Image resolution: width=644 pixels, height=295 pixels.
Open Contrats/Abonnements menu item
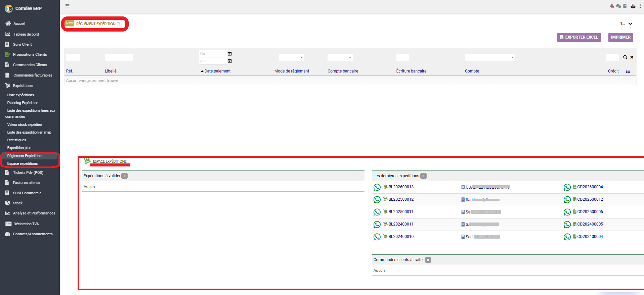[x=33, y=234]
